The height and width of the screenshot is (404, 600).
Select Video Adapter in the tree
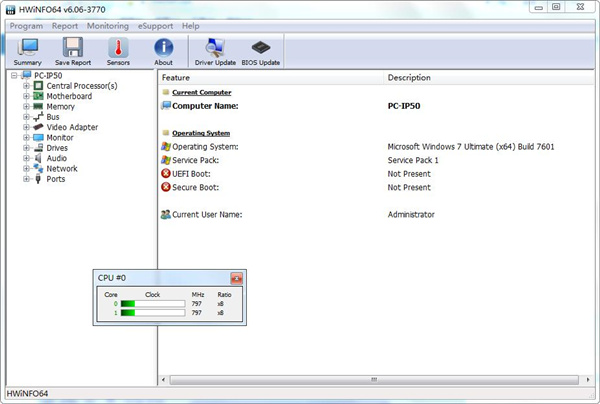click(72, 127)
